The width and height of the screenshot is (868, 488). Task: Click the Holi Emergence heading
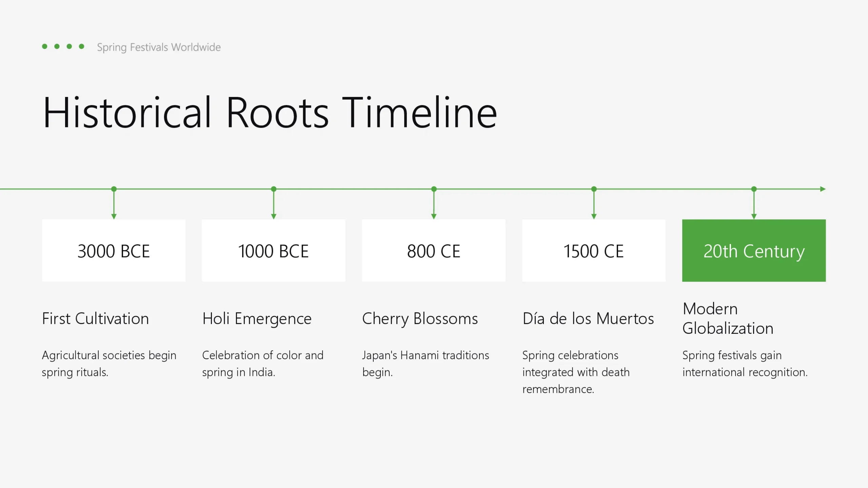[257, 319]
